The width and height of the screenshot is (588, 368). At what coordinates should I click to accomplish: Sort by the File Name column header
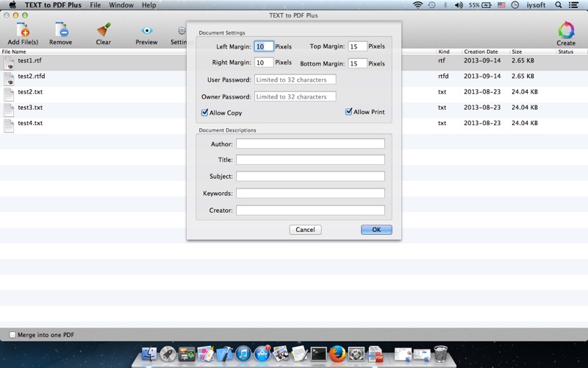[x=14, y=52]
